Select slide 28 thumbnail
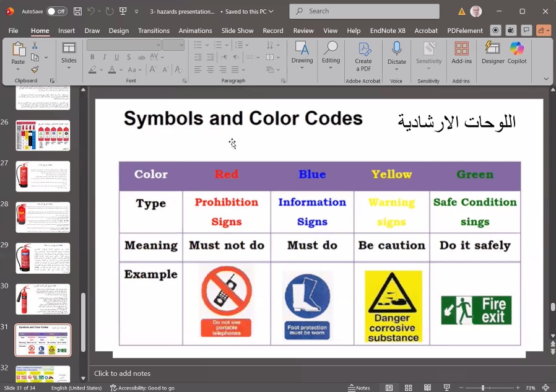This screenshot has width=556, height=392. point(43,217)
